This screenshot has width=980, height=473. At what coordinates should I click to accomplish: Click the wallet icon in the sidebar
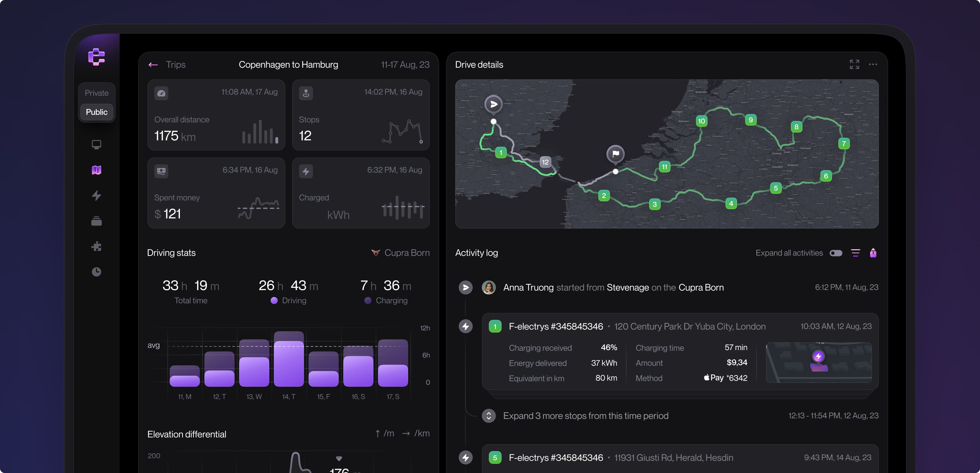pyautogui.click(x=97, y=221)
